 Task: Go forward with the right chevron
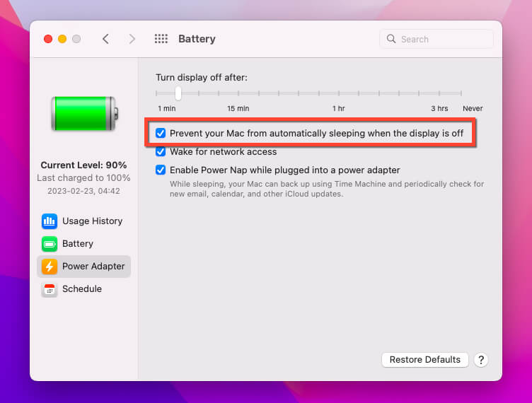pos(132,39)
